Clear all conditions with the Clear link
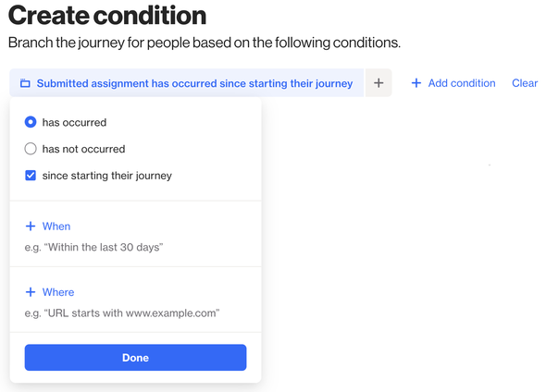This screenshot has height=392, width=546. 525,83
